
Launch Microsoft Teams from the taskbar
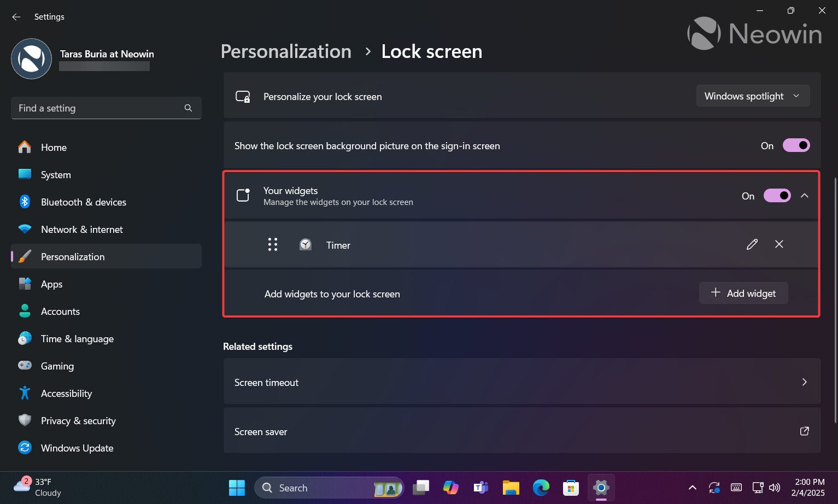(x=480, y=487)
